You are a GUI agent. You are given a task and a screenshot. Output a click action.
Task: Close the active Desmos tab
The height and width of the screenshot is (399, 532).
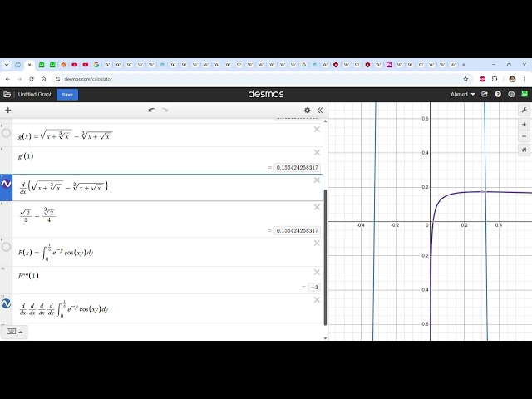tap(30, 65)
